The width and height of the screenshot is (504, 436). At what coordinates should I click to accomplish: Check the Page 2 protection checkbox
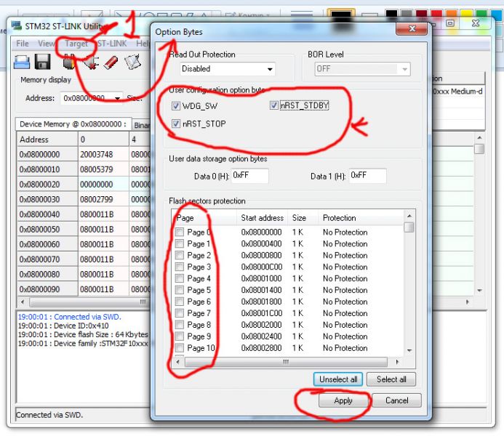coord(180,255)
